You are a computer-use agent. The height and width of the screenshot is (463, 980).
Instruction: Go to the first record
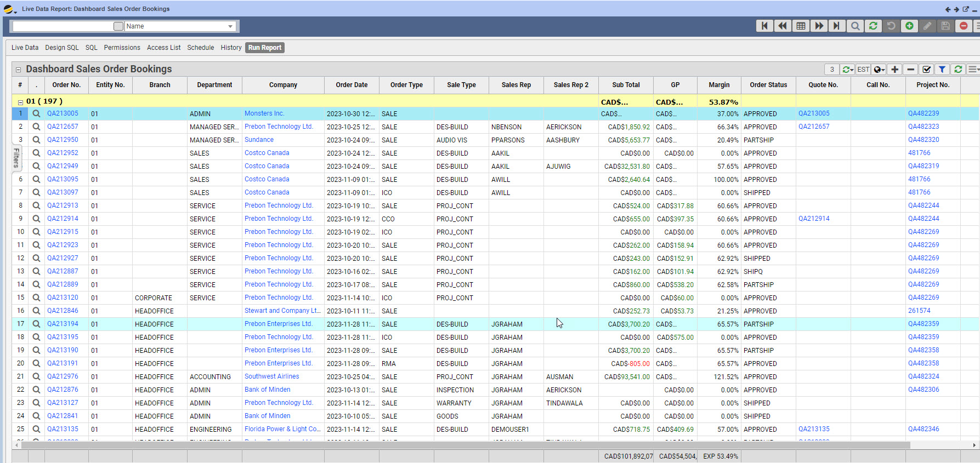[x=764, y=26]
